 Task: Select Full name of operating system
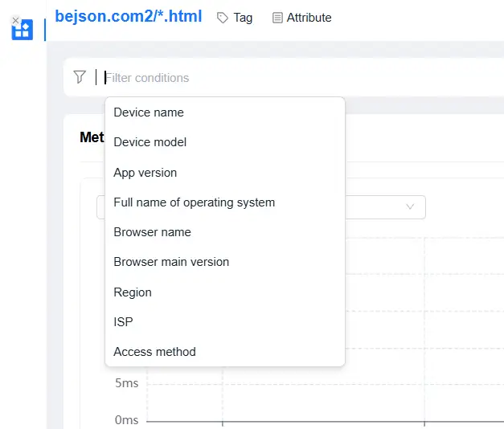tap(195, 202)
